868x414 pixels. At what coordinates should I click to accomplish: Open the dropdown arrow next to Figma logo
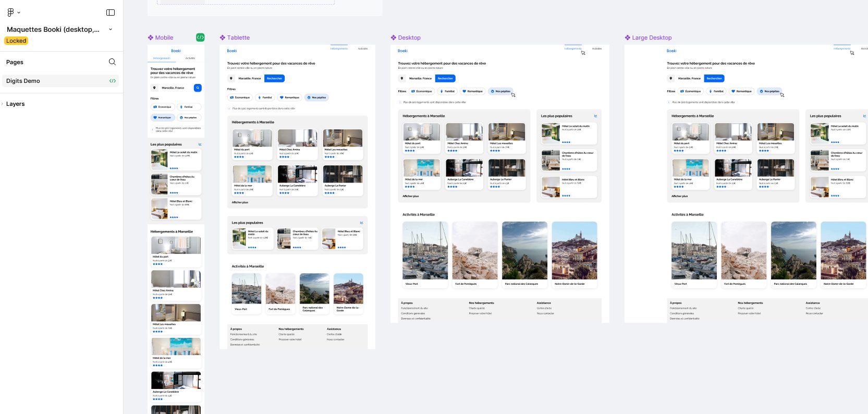[19, 13]
